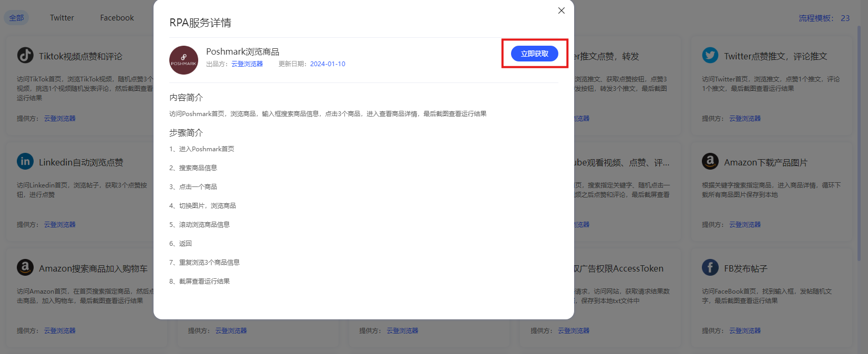This screenshot has width=868, height=354.
Task: Click step 7、重复浏览3个商品信息
Action: pyautogui.click(x=205, y=263)
